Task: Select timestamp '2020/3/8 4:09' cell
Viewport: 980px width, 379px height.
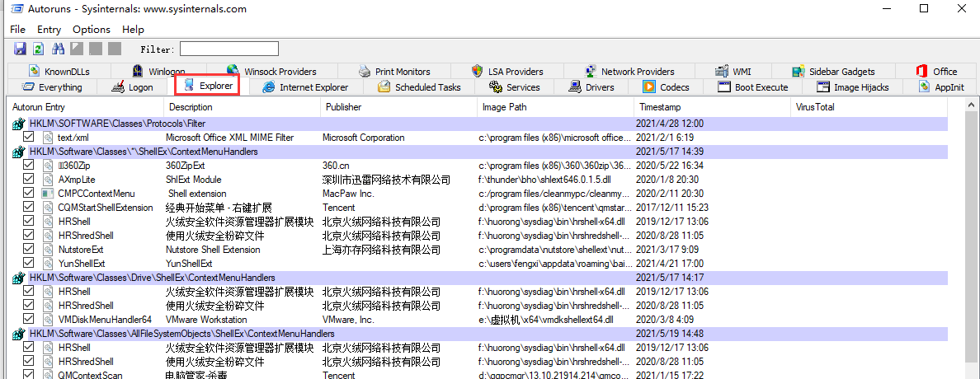Action: (x=664, y=319)
